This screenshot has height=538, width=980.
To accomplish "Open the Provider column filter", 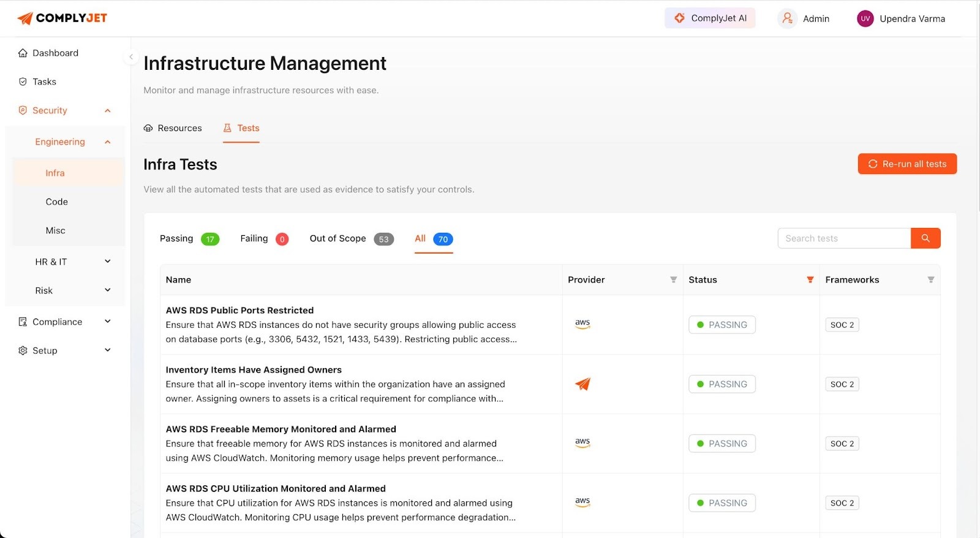I will click(x=673, y=279).
